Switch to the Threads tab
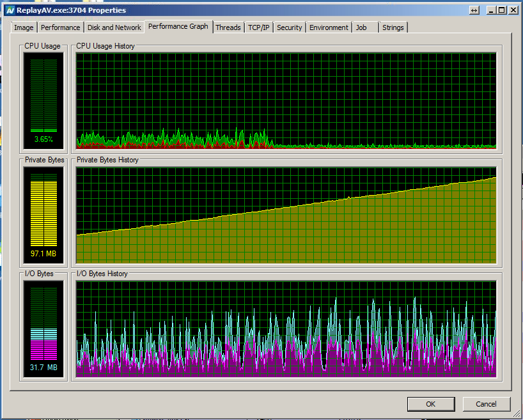 tap(228, 27)
